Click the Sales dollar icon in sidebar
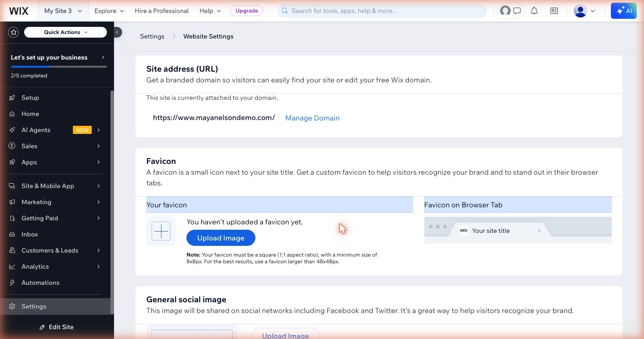The height and width of the screenshot is (339, 644). [13, 146]
